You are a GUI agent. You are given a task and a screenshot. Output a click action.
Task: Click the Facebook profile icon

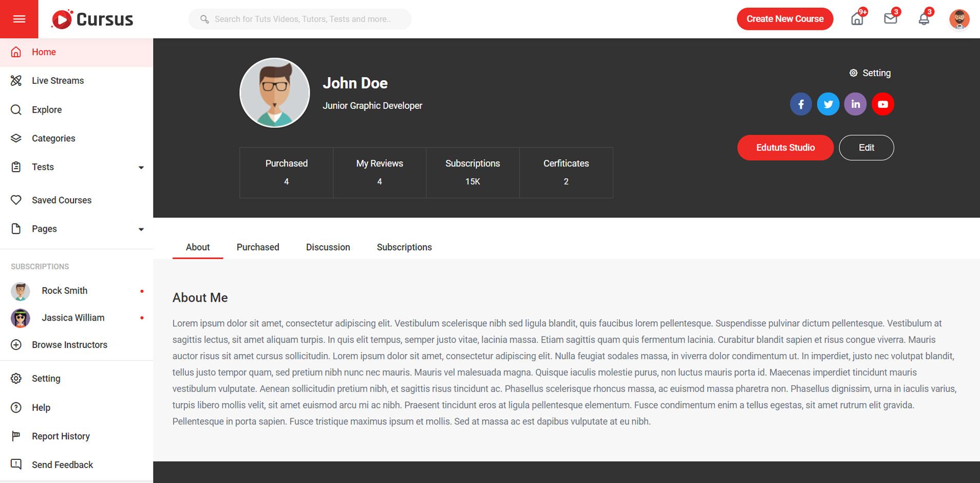[x=800, y=104]
